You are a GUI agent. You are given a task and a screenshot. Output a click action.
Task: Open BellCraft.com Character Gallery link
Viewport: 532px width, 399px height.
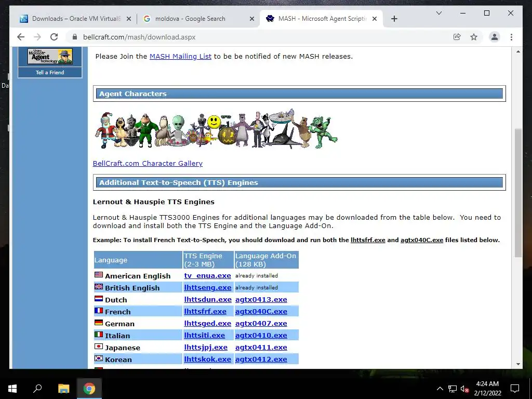tap(148, 163)
